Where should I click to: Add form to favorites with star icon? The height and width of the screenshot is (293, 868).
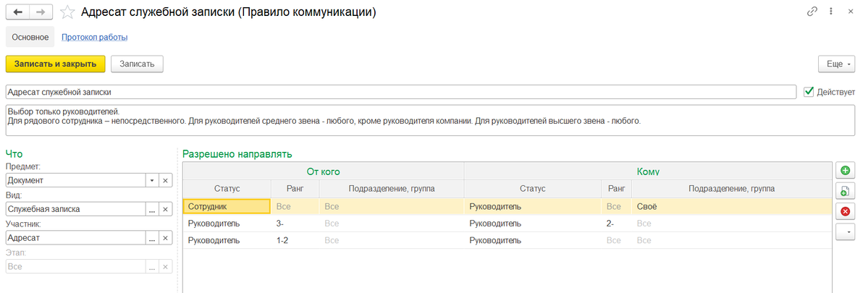(67, 12)
